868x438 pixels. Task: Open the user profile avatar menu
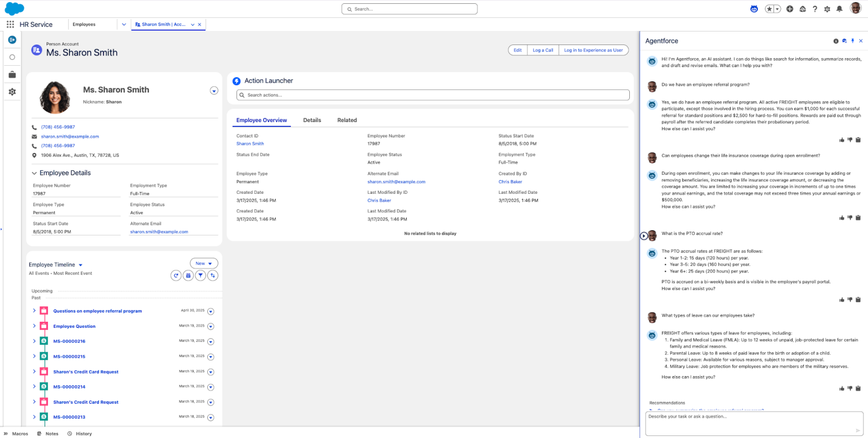click(x=856, y=8)
